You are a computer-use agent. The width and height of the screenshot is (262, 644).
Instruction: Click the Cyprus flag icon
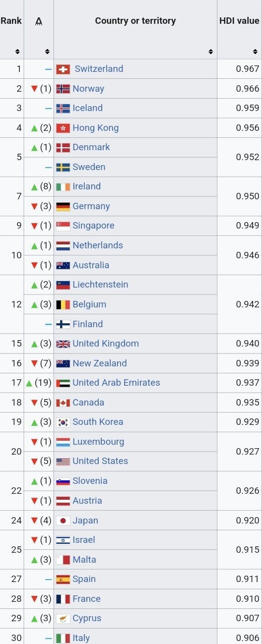pos(63,618)
